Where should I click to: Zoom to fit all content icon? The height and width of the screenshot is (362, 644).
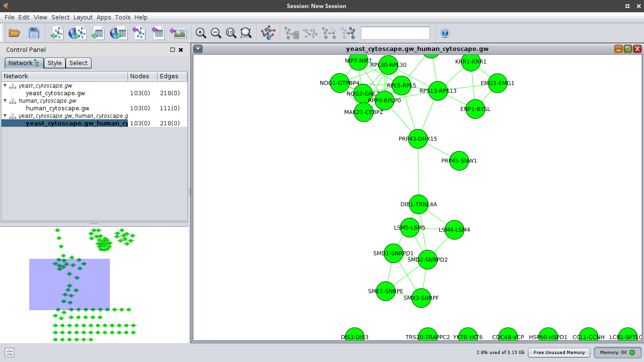[x=231, y=33]
